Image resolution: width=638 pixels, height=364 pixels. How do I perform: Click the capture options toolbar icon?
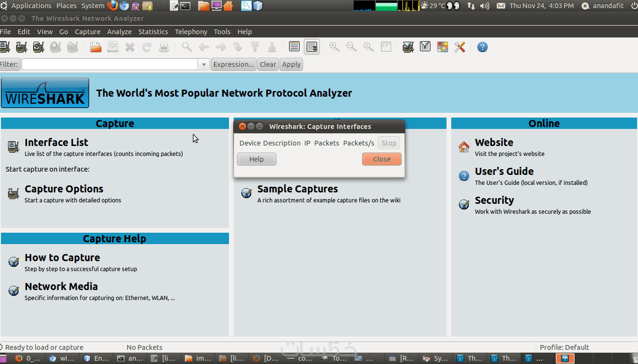[x=21, y=47]
